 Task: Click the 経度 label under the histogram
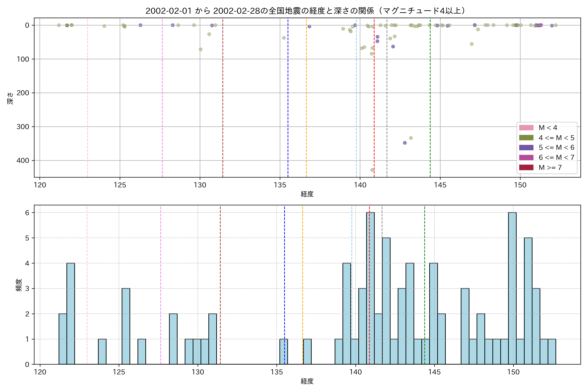tap(307, 381)
